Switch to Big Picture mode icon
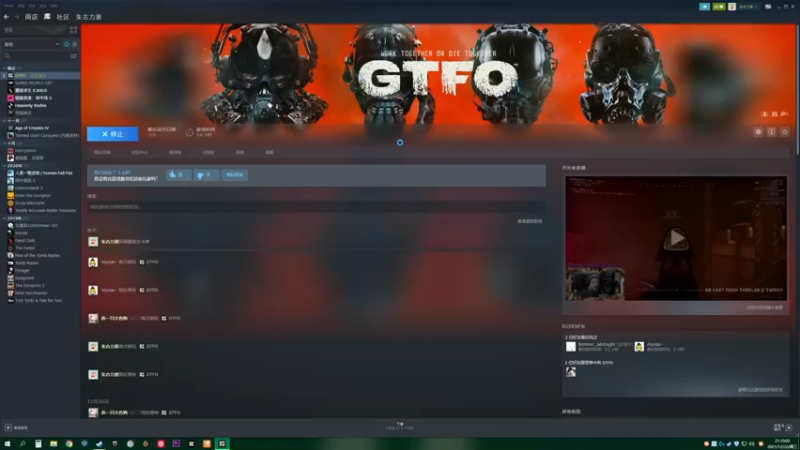The width and height of the screenshot is (800, 450). click(768, 7)
